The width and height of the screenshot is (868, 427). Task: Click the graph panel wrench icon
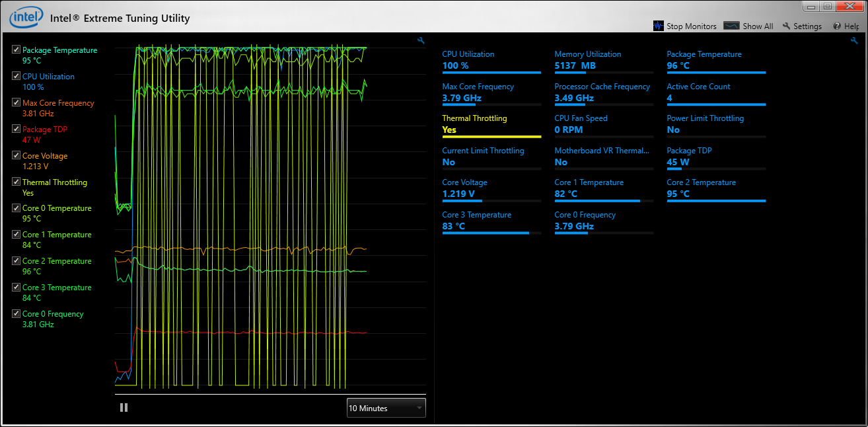coord(421,41)
